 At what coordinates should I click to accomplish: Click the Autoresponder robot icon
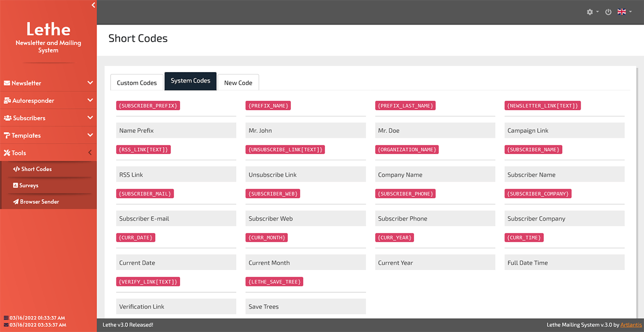tap(8, 101)
